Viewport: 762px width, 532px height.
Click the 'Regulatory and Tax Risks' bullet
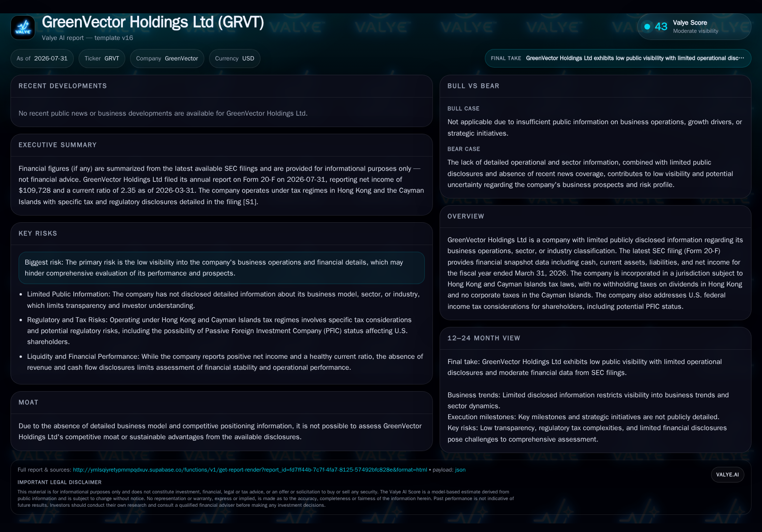(x=219, y=331)
